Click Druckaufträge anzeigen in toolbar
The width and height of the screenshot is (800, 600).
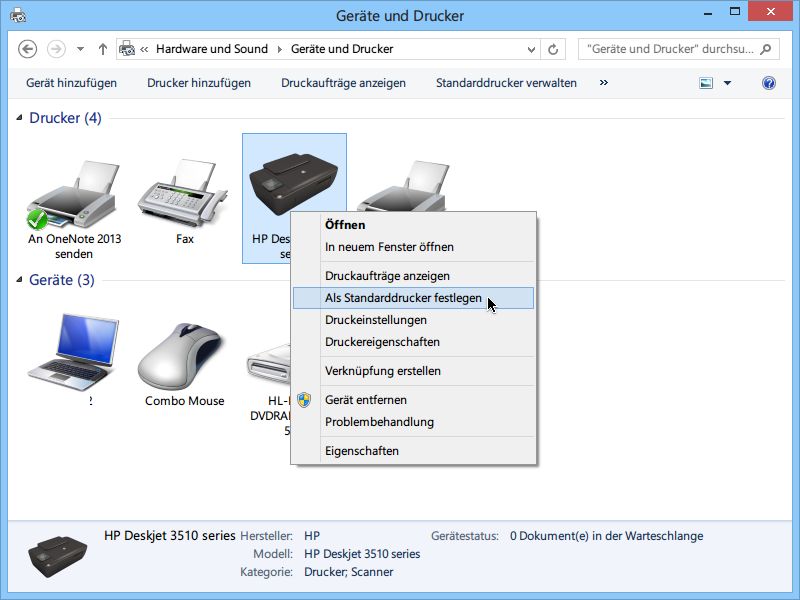343,83
